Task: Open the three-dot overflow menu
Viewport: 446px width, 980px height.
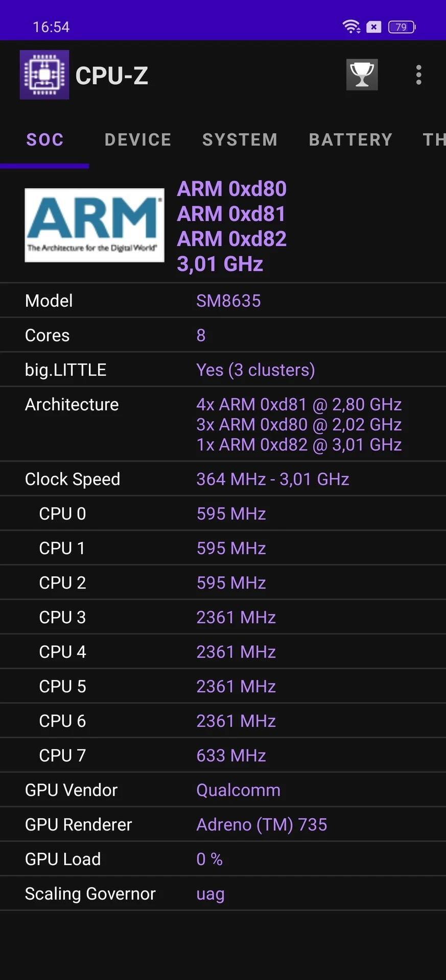Action: (418, 75)
